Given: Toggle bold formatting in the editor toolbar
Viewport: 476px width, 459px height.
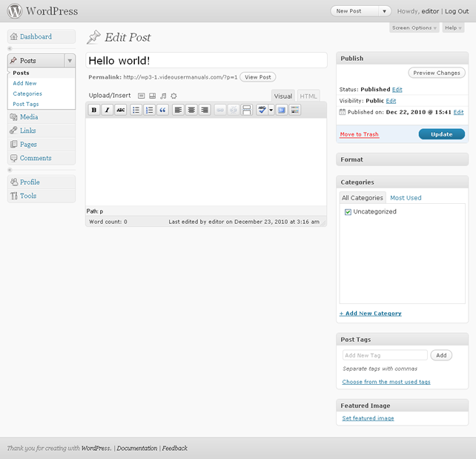Looking at the screenshot, I should point(94,110).
